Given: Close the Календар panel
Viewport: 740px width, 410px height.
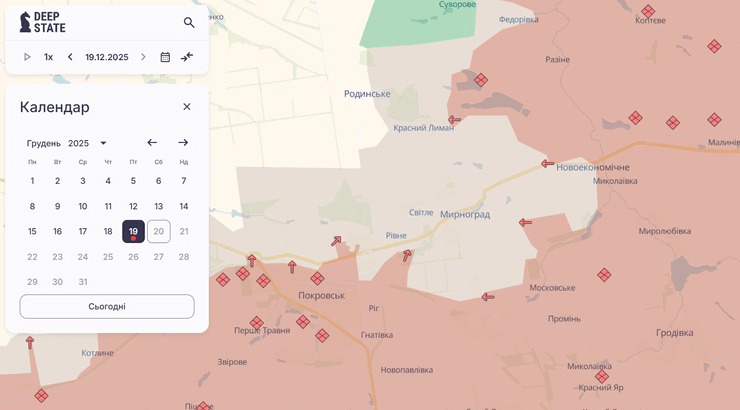Looking at the screenshot, I should click(186, 107).
